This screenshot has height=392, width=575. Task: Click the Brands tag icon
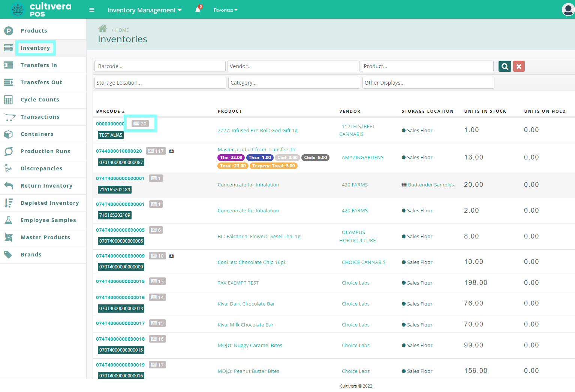pos(8,255)
